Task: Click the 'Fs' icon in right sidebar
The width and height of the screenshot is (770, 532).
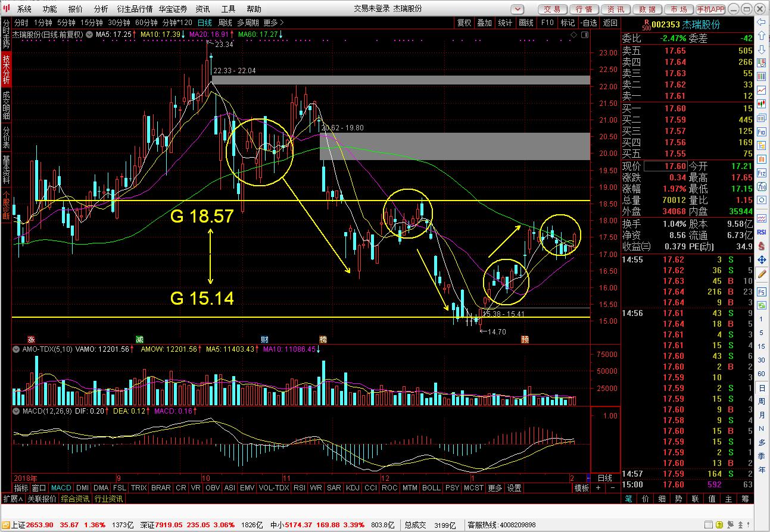Action: click(761, 292)
